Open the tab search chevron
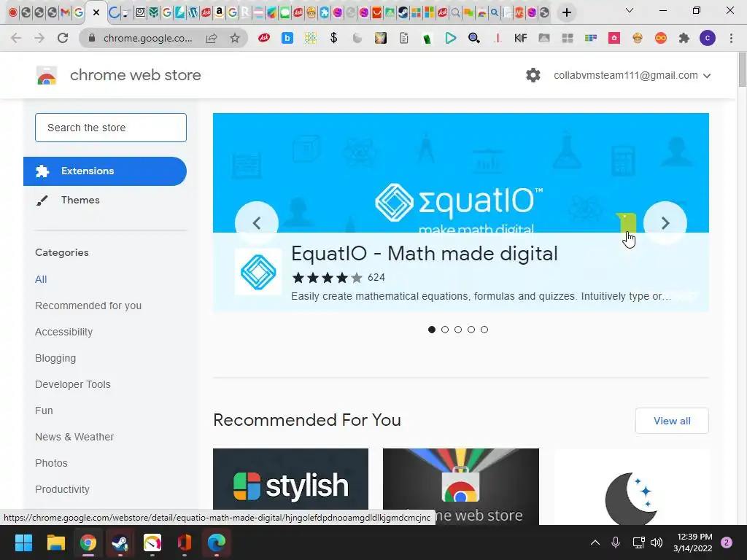Viewport: 747px width, 560px height. click(x=630, y=10)
